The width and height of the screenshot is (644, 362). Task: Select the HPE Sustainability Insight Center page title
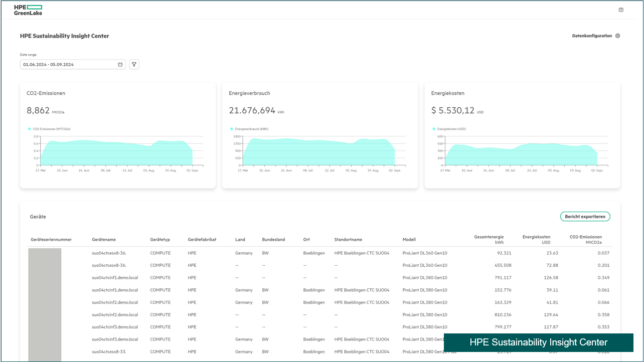tap(64, 36)
